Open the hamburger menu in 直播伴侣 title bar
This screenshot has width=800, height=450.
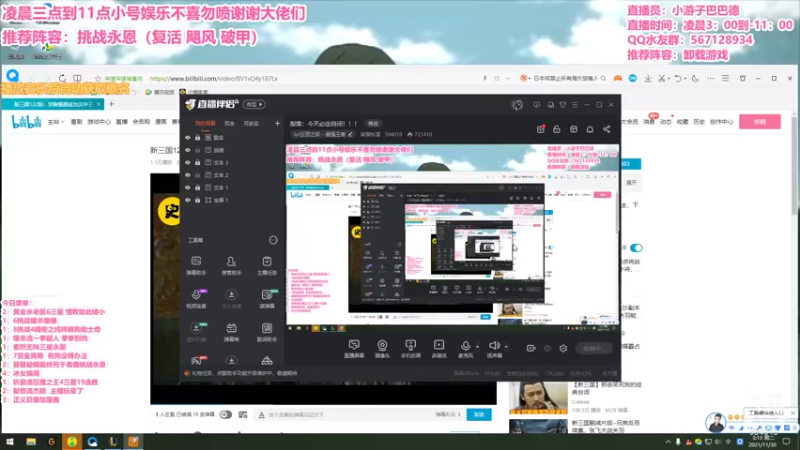575,105
